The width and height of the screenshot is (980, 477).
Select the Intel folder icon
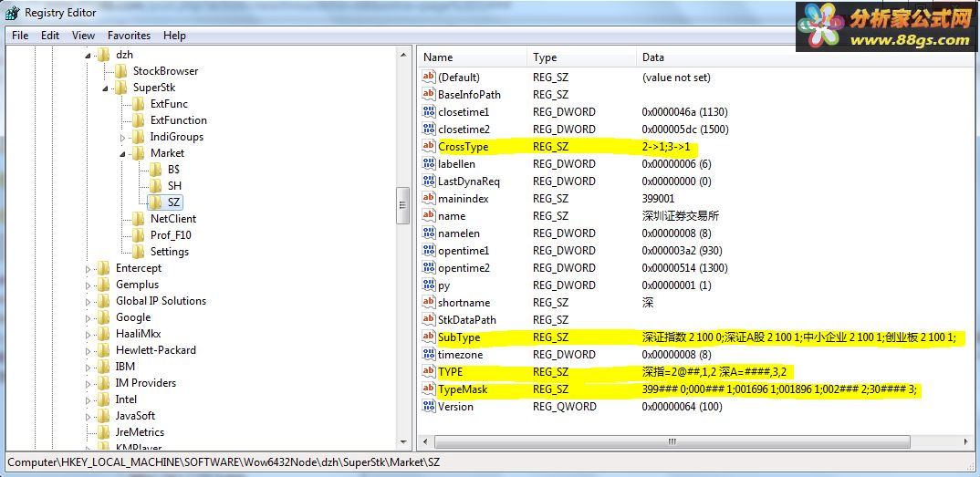[x=104, y=399]
